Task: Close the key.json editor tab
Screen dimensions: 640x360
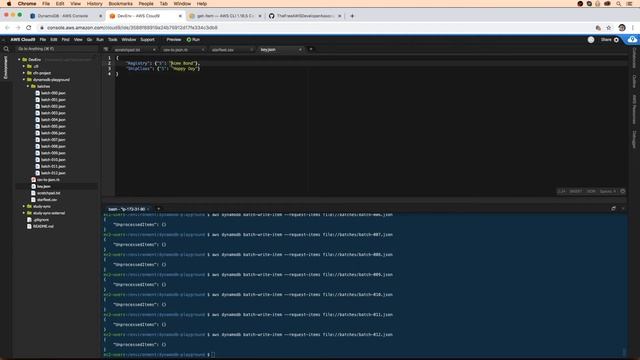Action: 300,50
